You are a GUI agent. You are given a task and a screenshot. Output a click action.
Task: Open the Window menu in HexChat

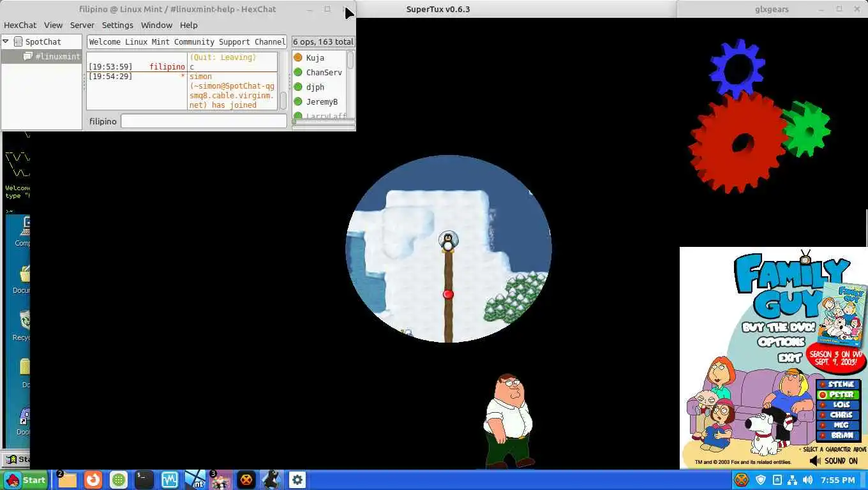(x=156, y=25)
